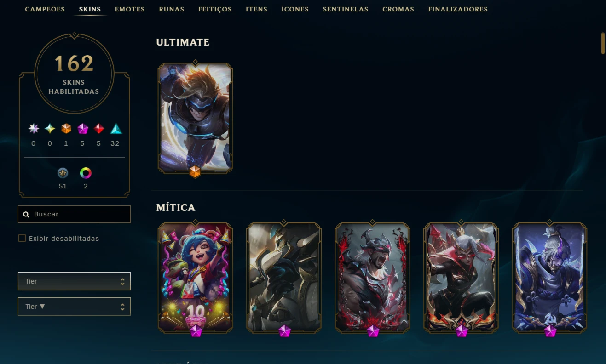Enable the Exibir desabilitadas checkbox
Viewport: 606px width, 364px height.
(22, 238)
